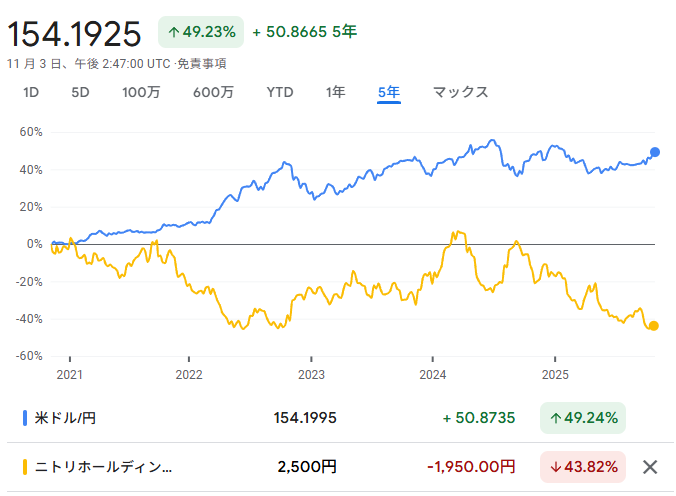Screen dimensions: 676x496
Task: Click the red down-arrow 43.82% badge
Action: pyautogui.click(x=582, y=466)
